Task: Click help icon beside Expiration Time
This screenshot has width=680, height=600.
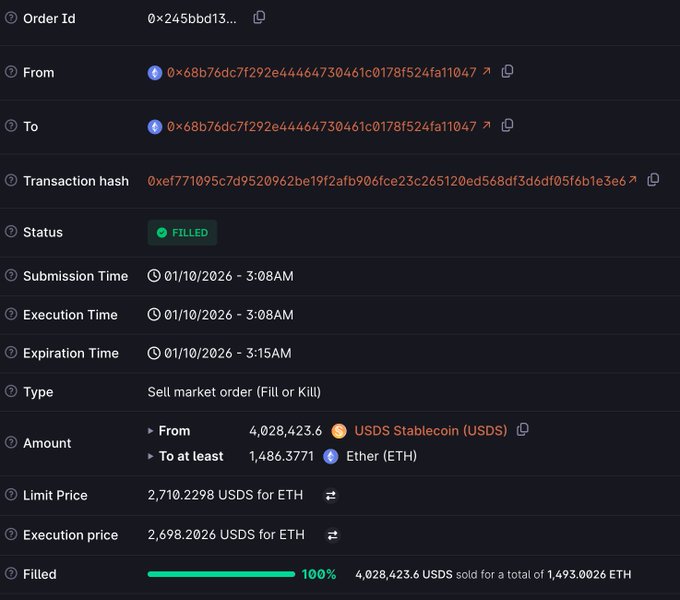Action: tap(11, 352)
